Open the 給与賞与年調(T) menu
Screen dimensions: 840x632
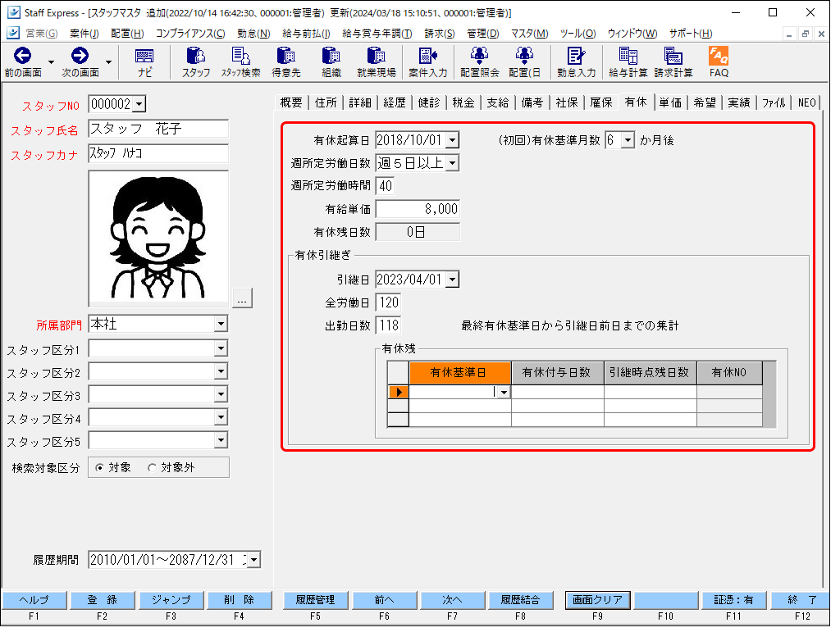tap(377, 33)
